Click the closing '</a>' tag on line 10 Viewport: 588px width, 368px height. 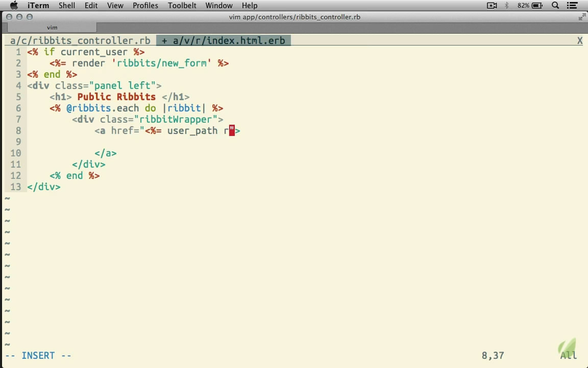click(x=106, y=153)
